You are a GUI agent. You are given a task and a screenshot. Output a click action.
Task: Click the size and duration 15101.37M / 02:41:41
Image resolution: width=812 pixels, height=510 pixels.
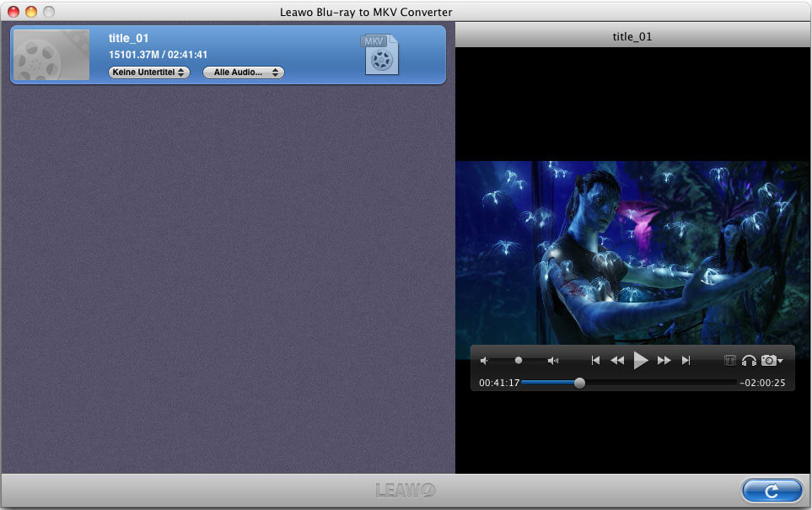pyautogui.click(x=158, y=54)
